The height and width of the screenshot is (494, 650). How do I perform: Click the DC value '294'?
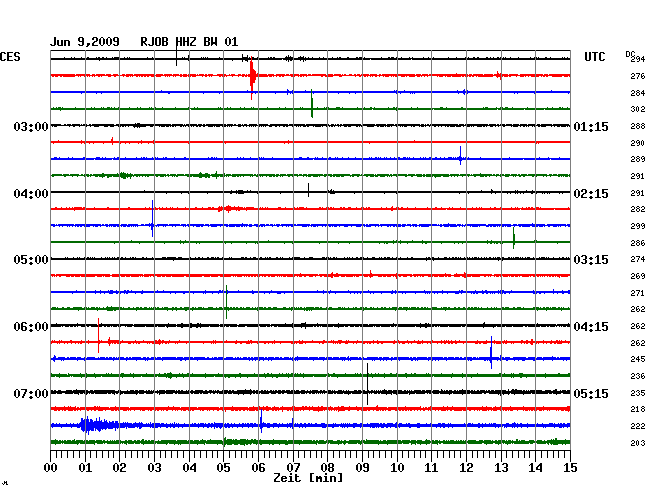point(638,59)
